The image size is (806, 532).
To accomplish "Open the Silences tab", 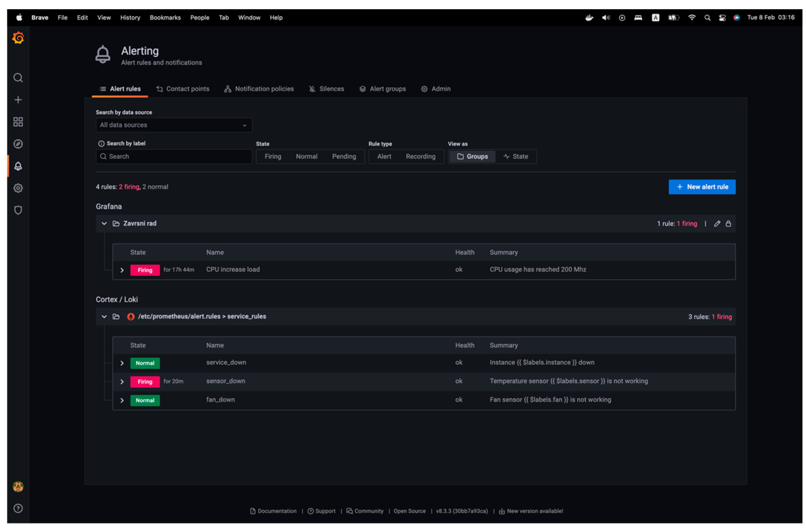I will point(326,89).
